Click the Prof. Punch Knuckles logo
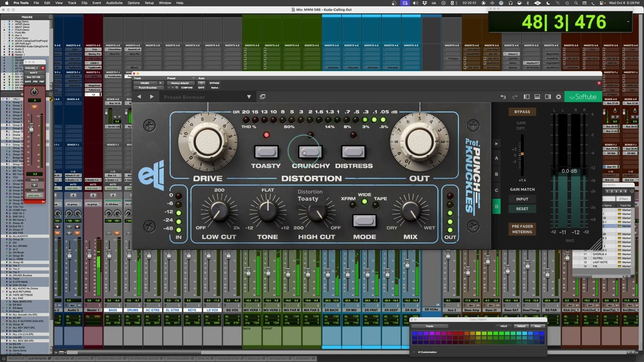 pyautogui.click(x=473, y=175)
